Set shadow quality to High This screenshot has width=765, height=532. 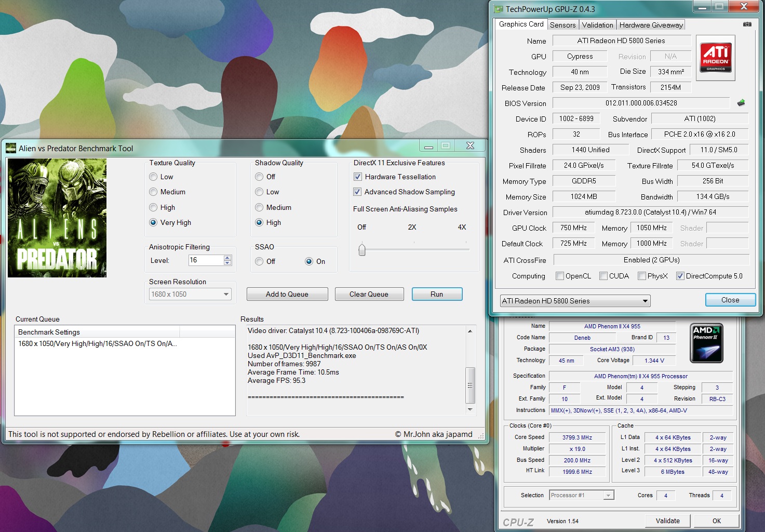coord(259,223)
